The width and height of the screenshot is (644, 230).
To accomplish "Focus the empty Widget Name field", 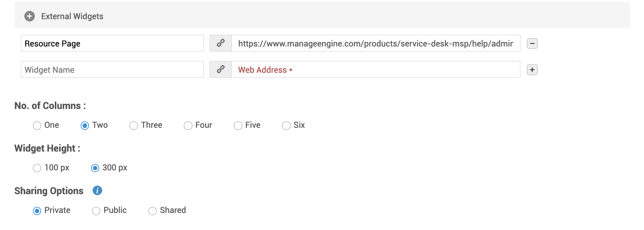I will pos(112,70).
